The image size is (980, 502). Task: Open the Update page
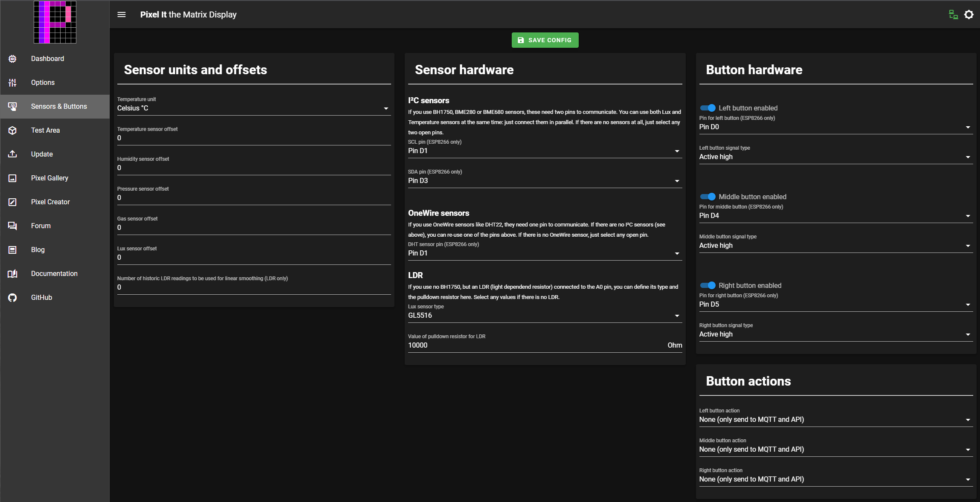click(x=55, y=154)
